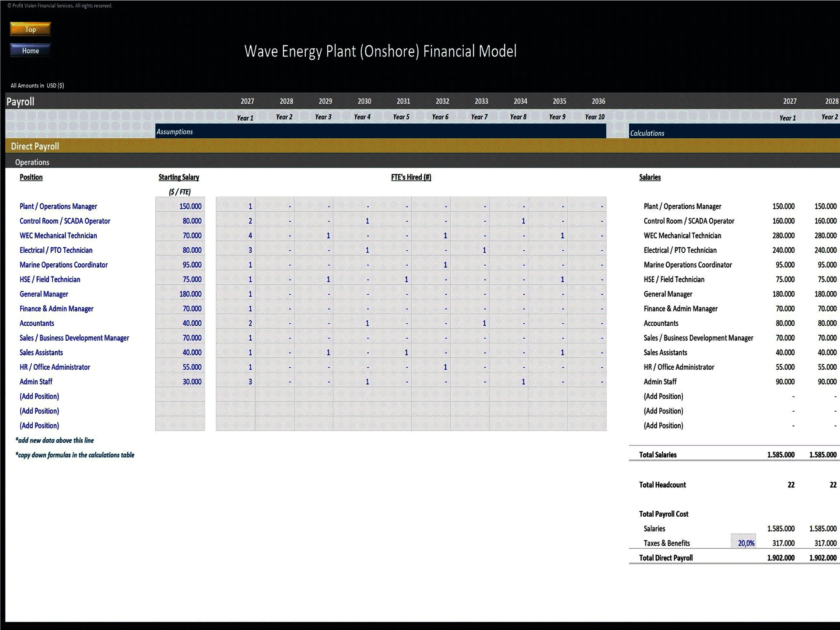Select WEC Mechanical Technician Year 9 FTE cell
The image size is (840, 630).
(x=548, y=235)
